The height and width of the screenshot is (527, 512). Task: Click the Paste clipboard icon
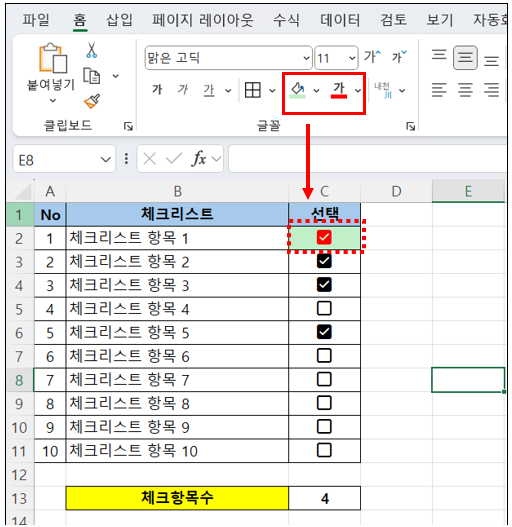coord(53,58)
